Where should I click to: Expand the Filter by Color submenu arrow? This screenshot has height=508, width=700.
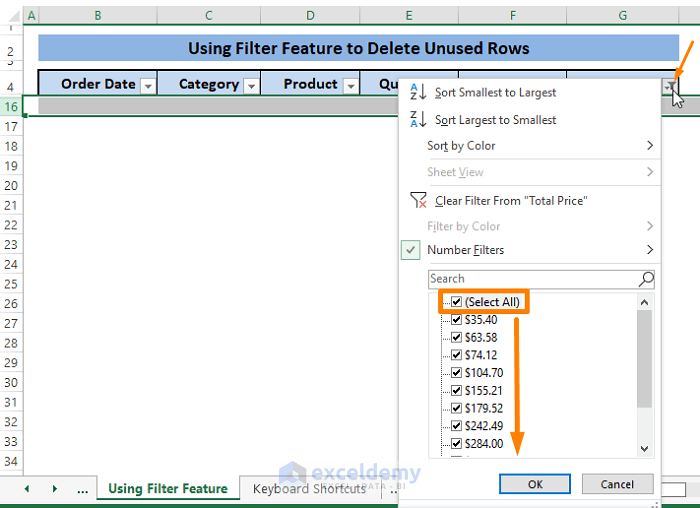pyautogui.click(x=650, y=226)
